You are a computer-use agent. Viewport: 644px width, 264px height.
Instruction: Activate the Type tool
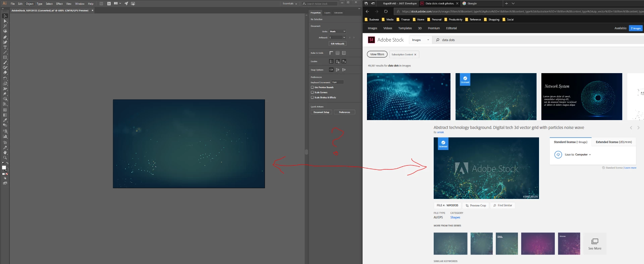coord(5,47)
